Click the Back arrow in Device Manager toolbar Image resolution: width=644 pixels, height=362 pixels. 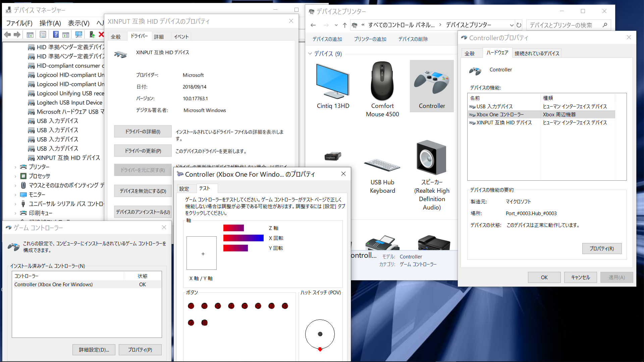click(7, 35)
